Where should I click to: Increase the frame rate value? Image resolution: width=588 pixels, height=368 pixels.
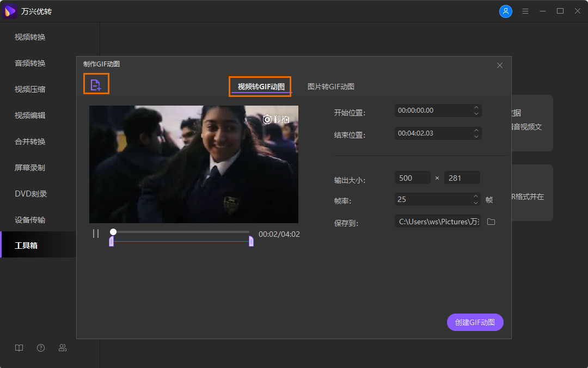click(476, 197)
